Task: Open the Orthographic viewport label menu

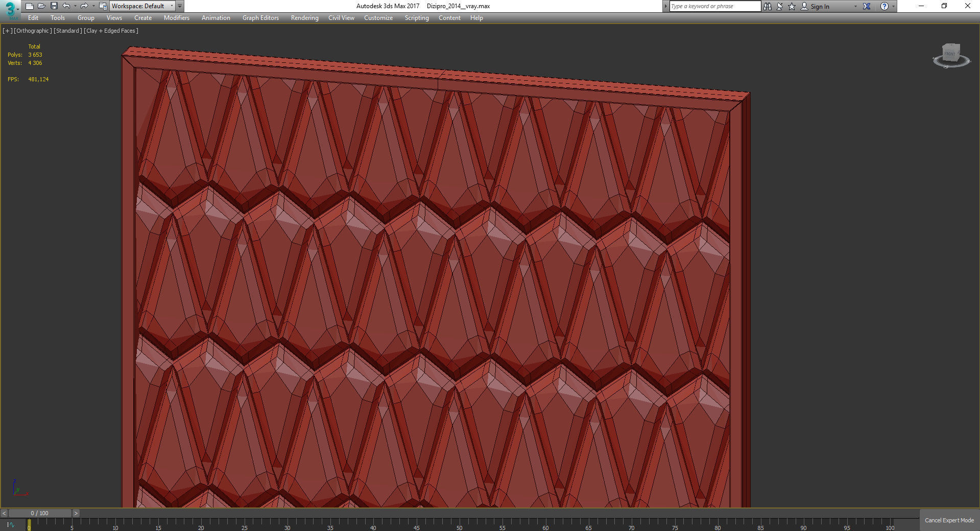Action: [x=33, y=31]
